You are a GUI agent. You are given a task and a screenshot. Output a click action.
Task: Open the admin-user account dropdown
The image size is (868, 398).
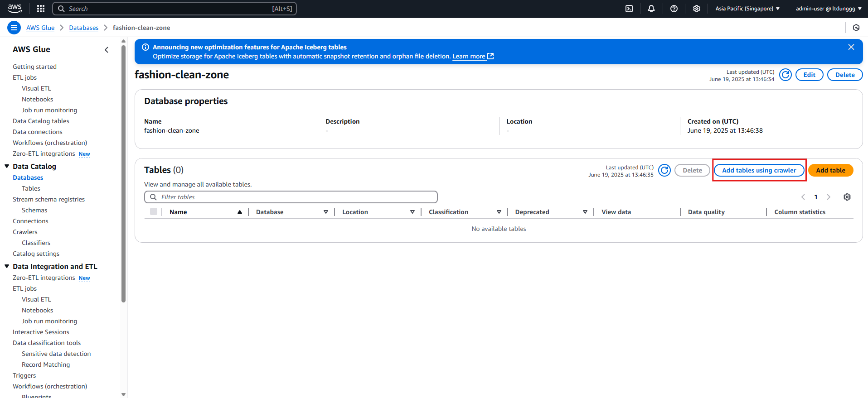[829, 9]
